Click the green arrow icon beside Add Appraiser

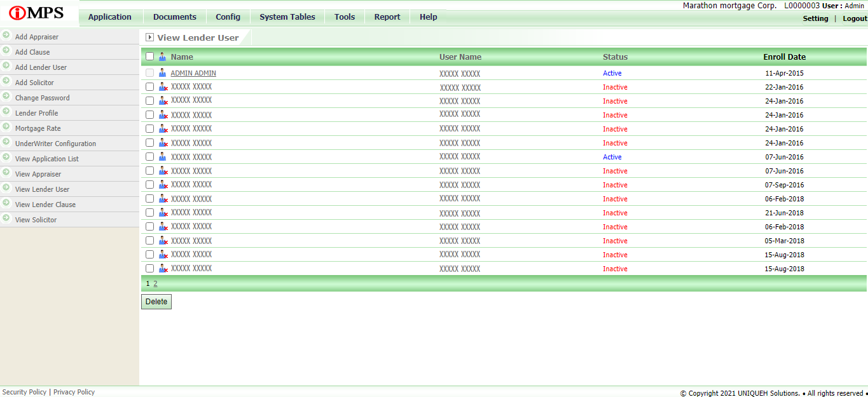click(x=6, y=36)
